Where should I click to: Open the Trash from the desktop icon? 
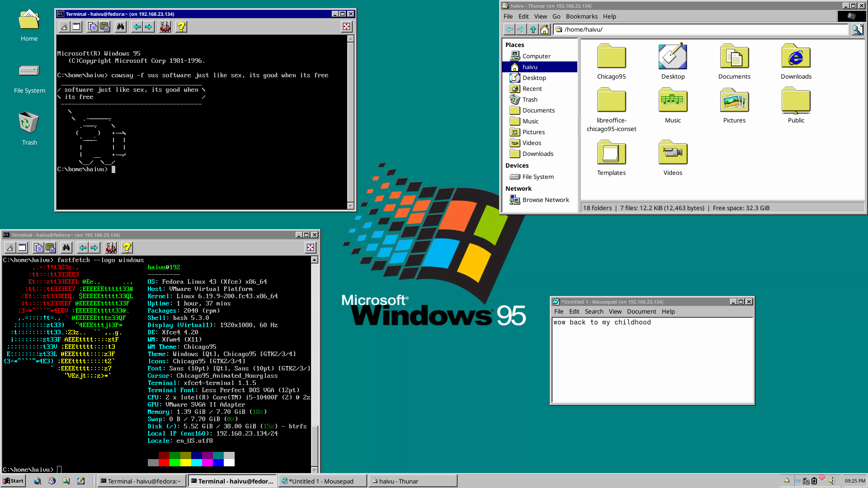coord(28,123)
